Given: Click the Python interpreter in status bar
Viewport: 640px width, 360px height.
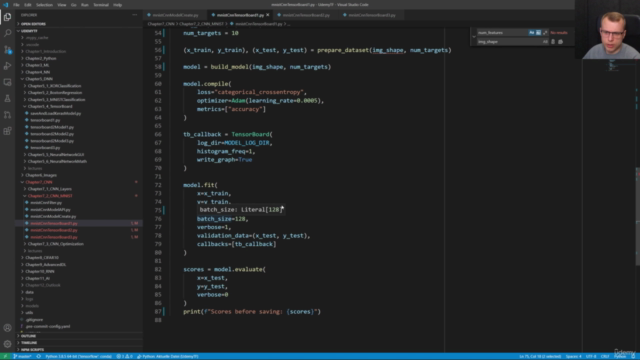Looking at the screenshot, I should pos(78,356).
